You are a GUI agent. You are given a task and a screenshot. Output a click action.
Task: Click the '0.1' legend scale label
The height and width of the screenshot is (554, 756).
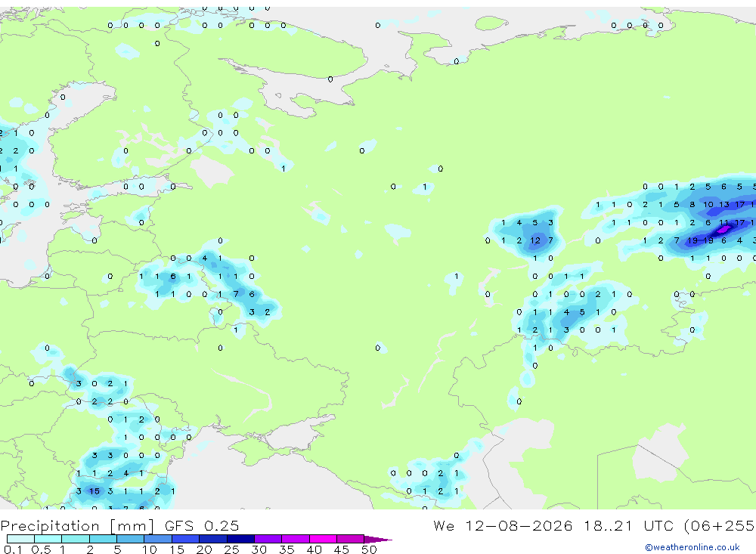point(13,549)
